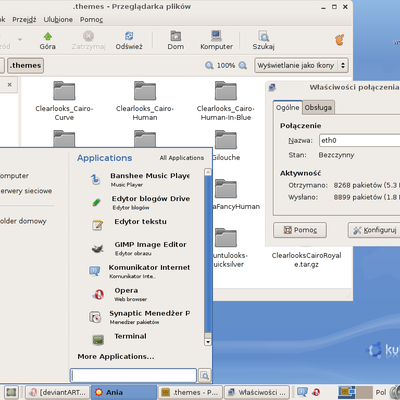Go up with the Góra toolbar button
400x400 pixels.
click(48, 41)
